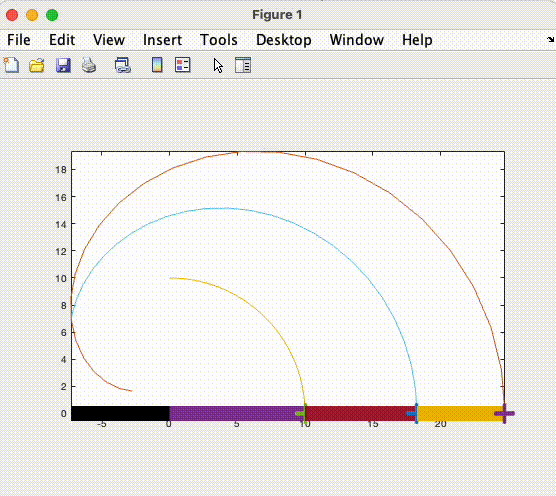The height and width of the screenshot is (496, 556).
Task: Open the File menu
Action: click(x=19, y=40)
